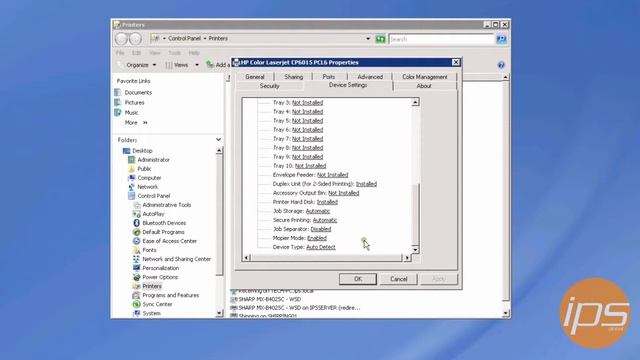This screenshot has width=640, height=360.
Task: Select Computer in folder tree
Action: [149, 178]
